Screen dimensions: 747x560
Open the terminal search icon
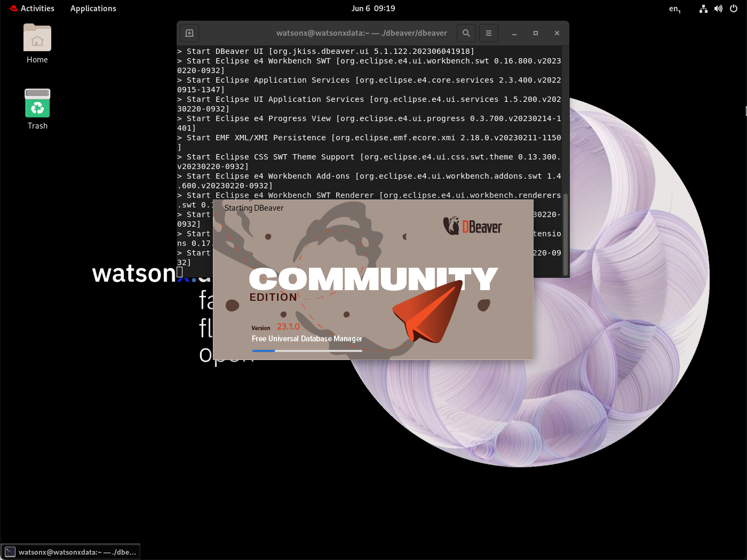[x=466, y=33]
